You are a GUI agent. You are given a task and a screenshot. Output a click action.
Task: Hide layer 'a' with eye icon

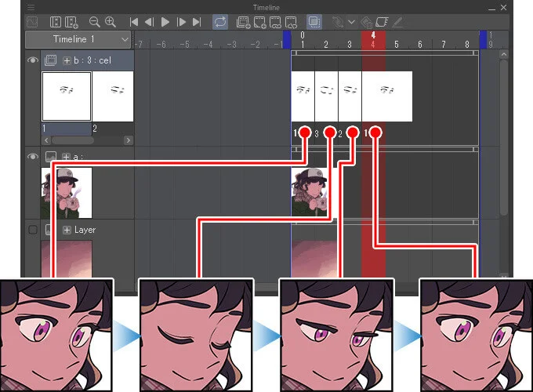(33, 157)
